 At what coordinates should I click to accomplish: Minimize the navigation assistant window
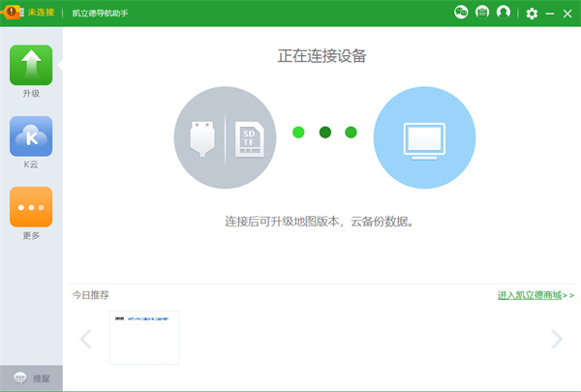(550, 14)
